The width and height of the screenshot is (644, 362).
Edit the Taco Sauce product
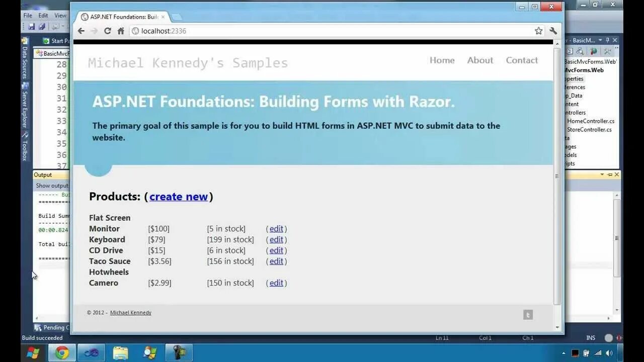click(276, 261)
